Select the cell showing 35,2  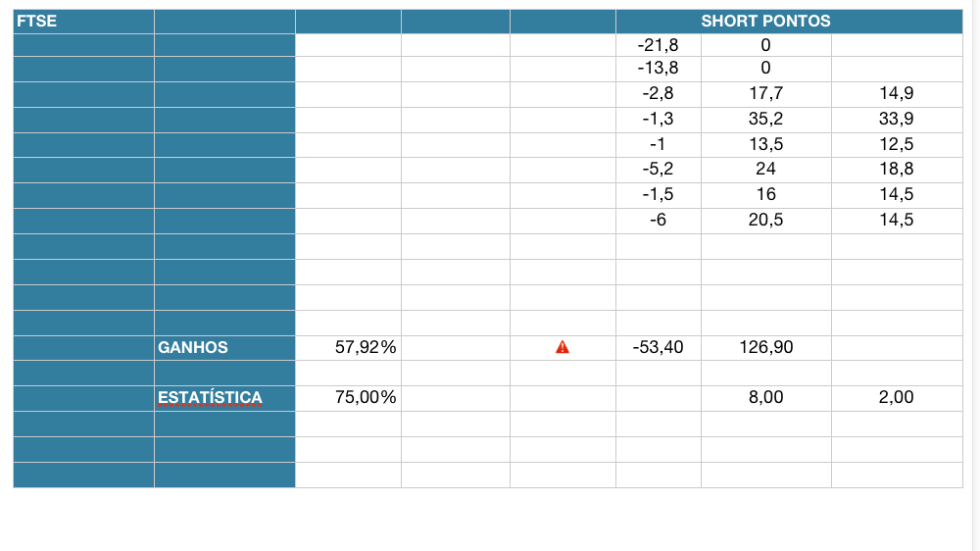pyautogui.click(x=765, y=120)
